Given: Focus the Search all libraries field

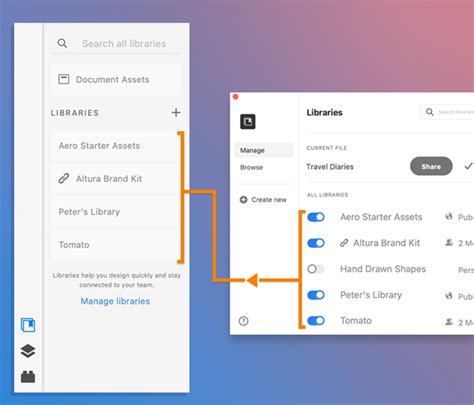Looking at the screenshot, I should [116, 44].
